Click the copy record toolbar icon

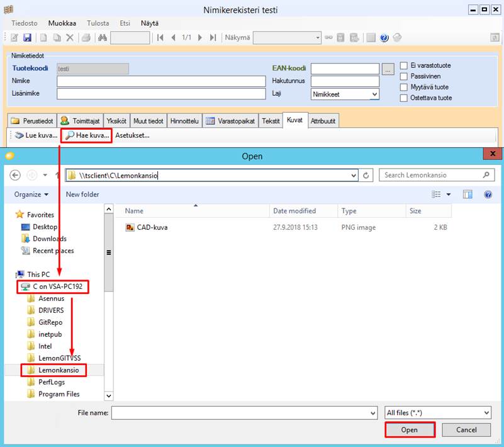57,38
